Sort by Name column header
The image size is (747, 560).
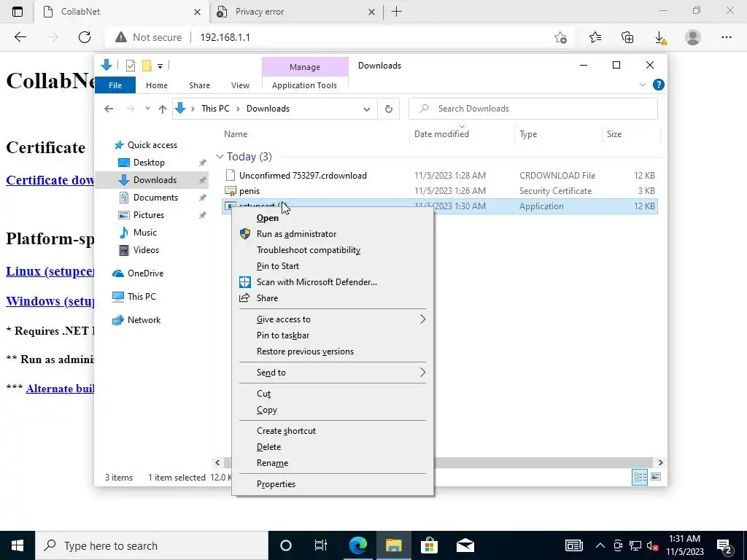click(236, 134)
